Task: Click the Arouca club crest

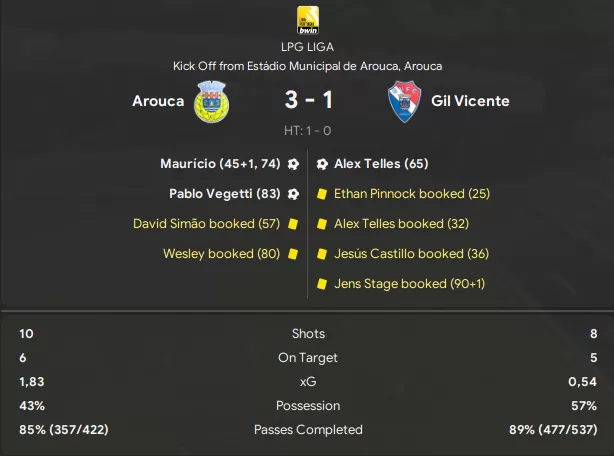Action: 212,101
